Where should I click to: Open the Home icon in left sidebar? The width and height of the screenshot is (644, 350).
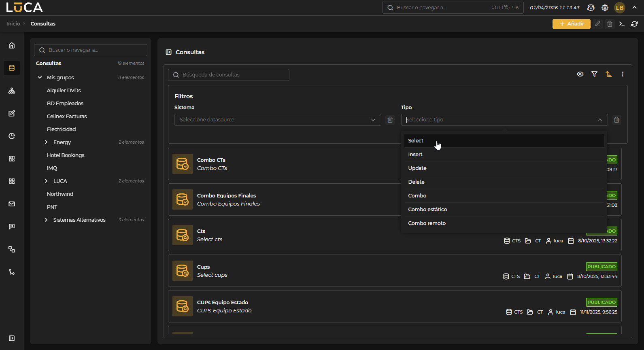(x=12, y=45)
